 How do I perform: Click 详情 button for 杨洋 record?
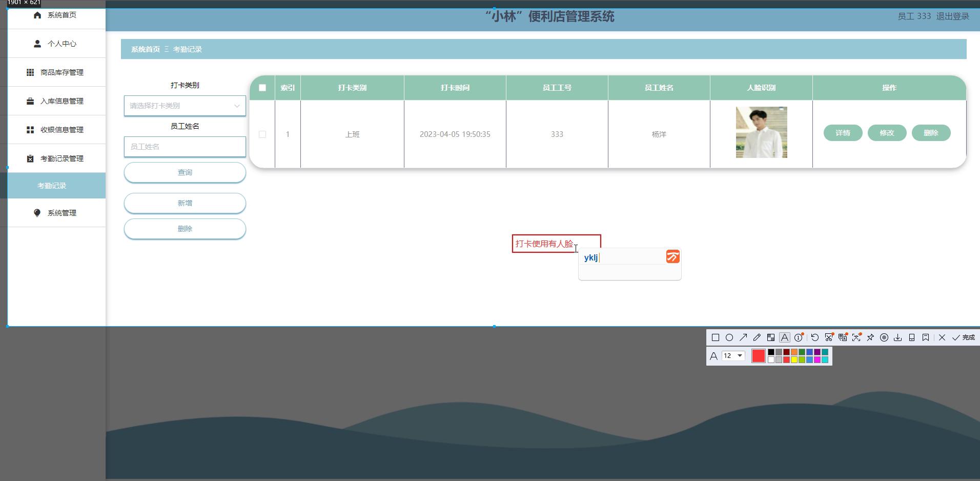tap(843, 133)
